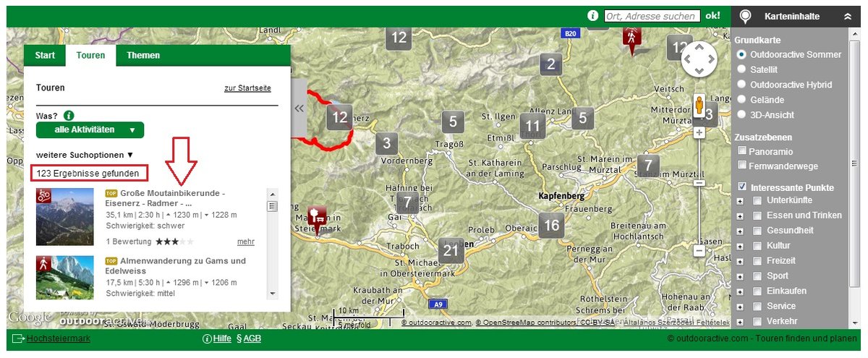Expand the Sport category
868x358 pixels.
[740, 276]
